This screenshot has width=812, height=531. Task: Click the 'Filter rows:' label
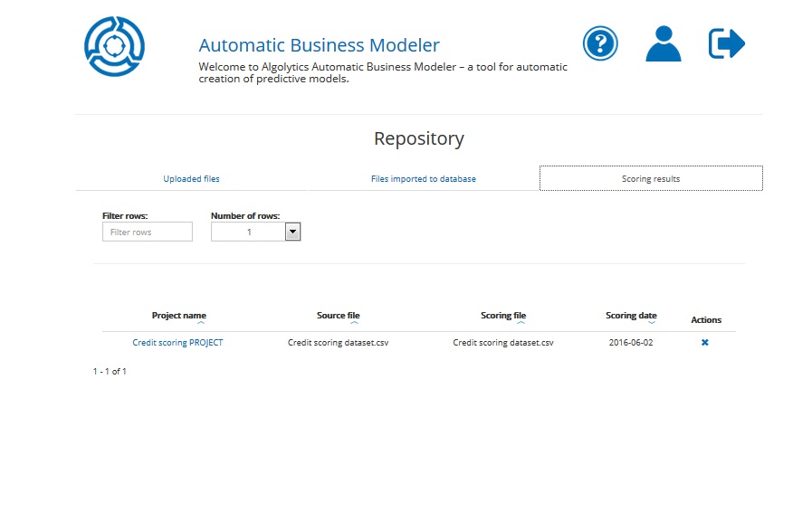tap(125, 216)
